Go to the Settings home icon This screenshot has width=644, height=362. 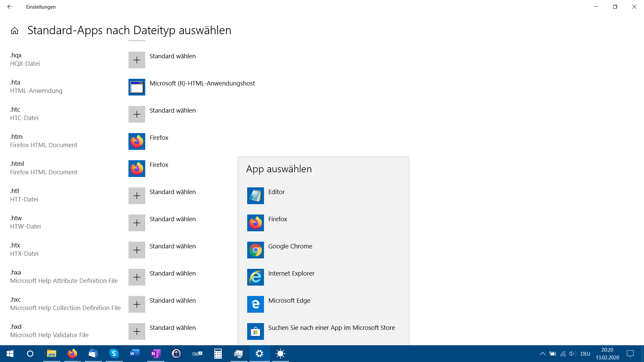pos(14,31)
